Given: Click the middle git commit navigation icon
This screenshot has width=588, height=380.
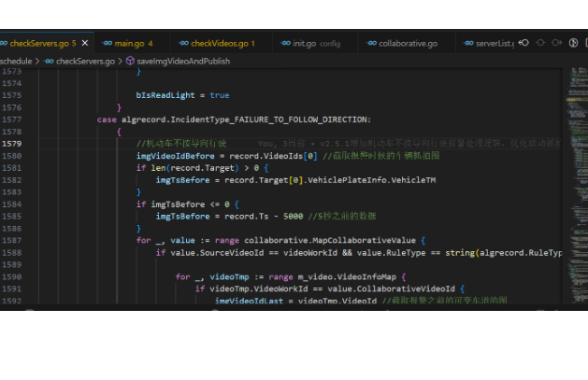Looking at the screenshot, I should [540, 43].
